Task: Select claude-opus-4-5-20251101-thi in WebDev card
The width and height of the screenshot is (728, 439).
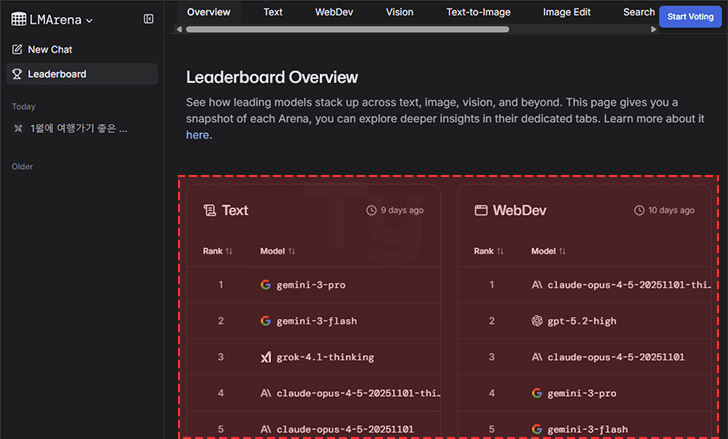Action: (629, 284)
